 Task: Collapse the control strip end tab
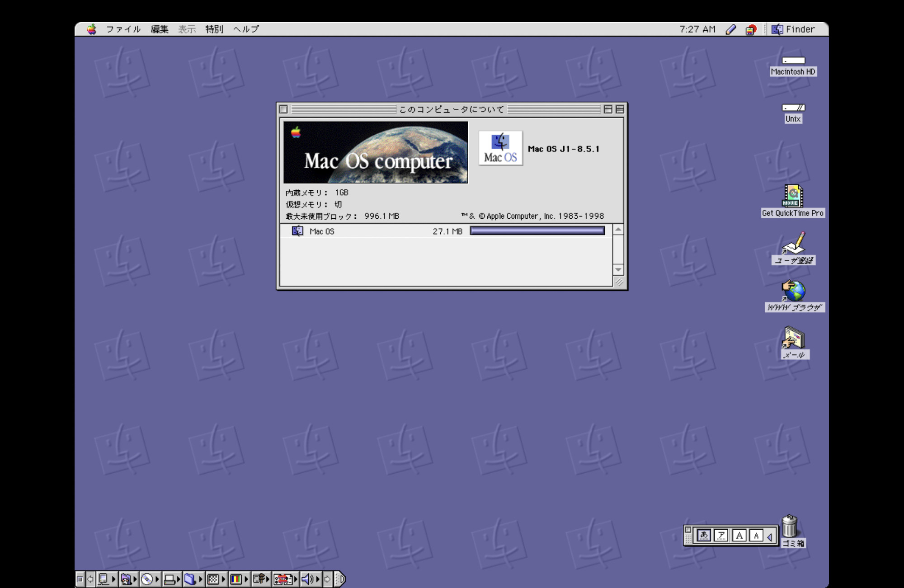click(340, 579)
